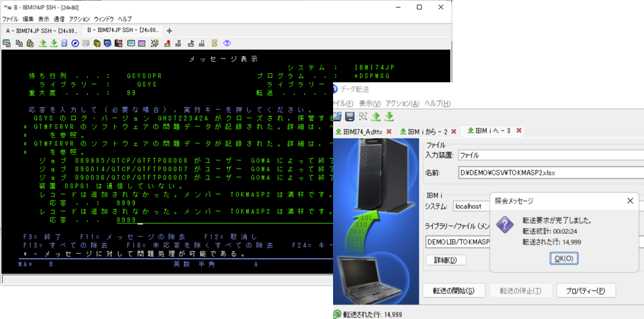Image resolution: width=644 pixels, height=319 pixels.
Task: Open the アクション menu in emulator window
Action: coord(79,19)
